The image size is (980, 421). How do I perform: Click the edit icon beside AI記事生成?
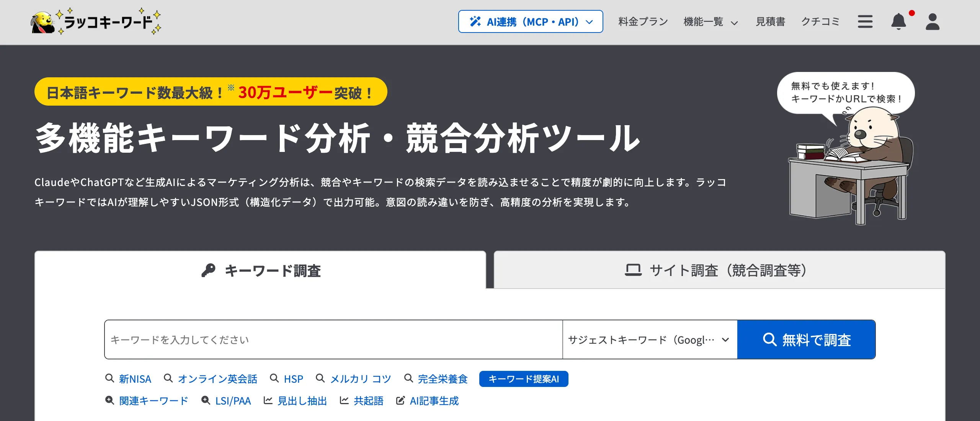pyautogui.click(x=400, y=400)
